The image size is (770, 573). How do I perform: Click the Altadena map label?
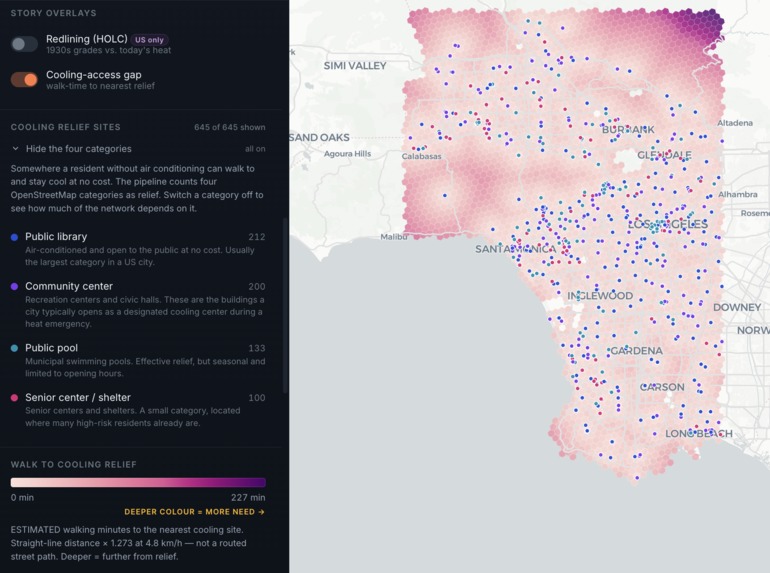pyautogui.click(x=735, y=123)
